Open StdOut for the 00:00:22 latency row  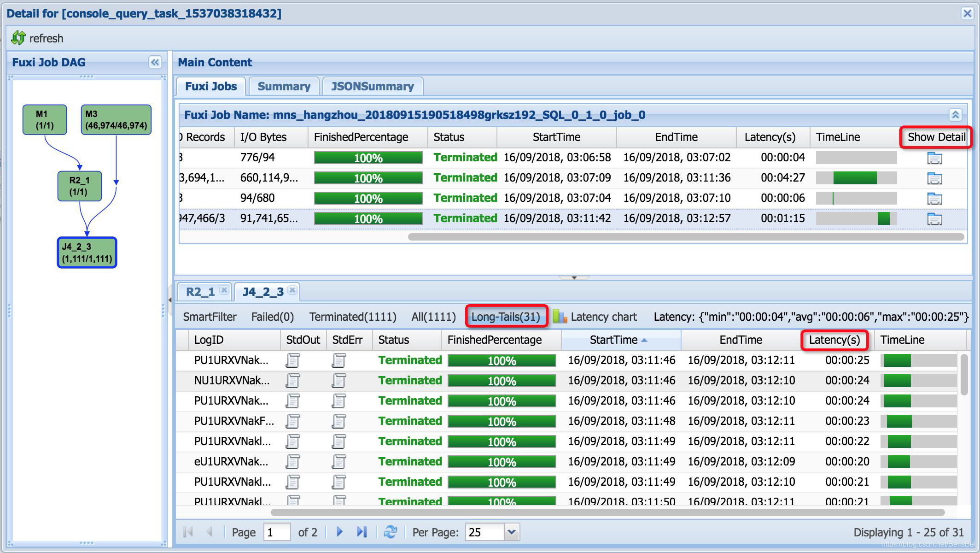click(x=293, y=441)
